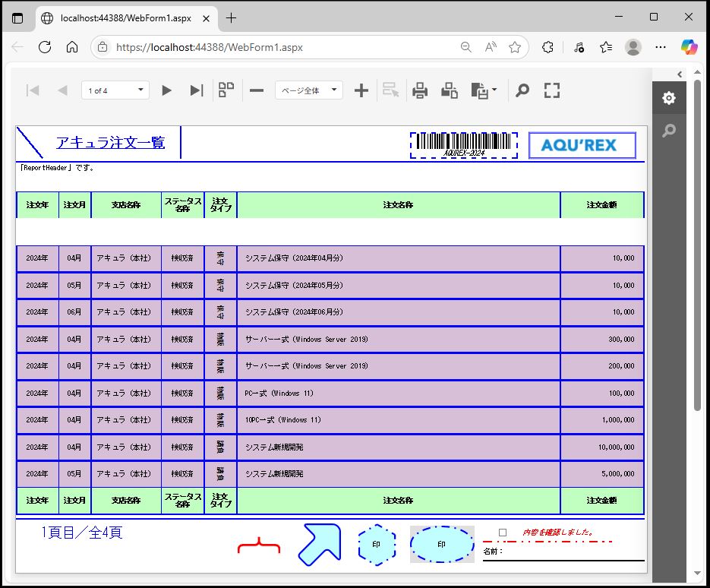The height and width of the screenshot is (588, 710).
Task: Jump to the last report page
Action: [x=196, y=90]
